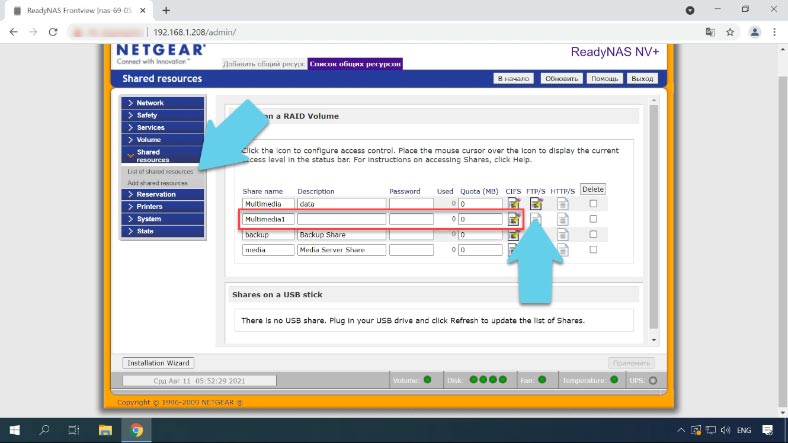The height and width of the screenshot is (443, 788).
Task: Click the Multimedia1 description field
Action: point(341,219)
